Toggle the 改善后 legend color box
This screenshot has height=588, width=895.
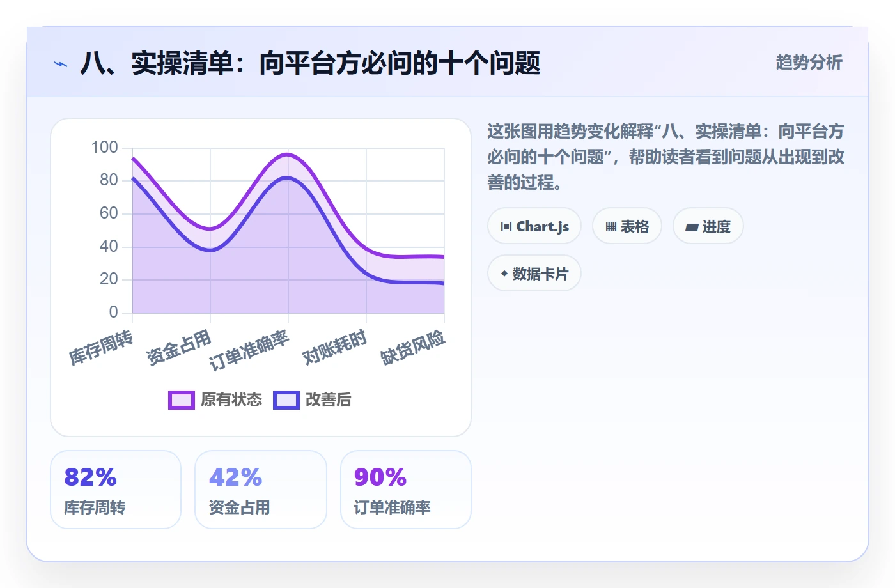pos(286,400)
